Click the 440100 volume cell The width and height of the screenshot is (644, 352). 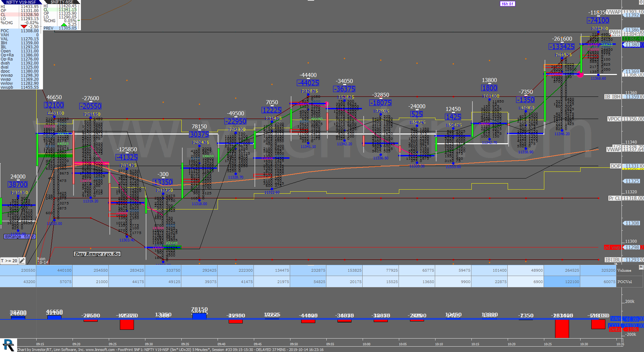point(54,270)
